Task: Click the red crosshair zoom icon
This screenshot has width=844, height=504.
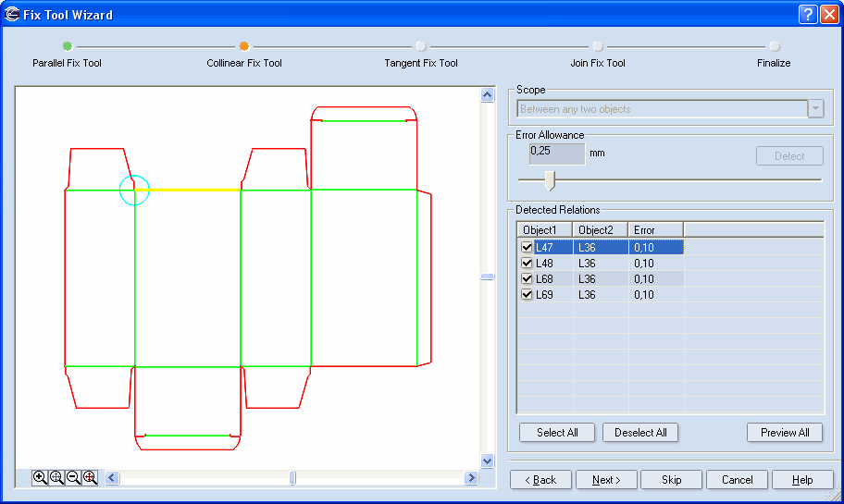Action: (x=90, y=477)
